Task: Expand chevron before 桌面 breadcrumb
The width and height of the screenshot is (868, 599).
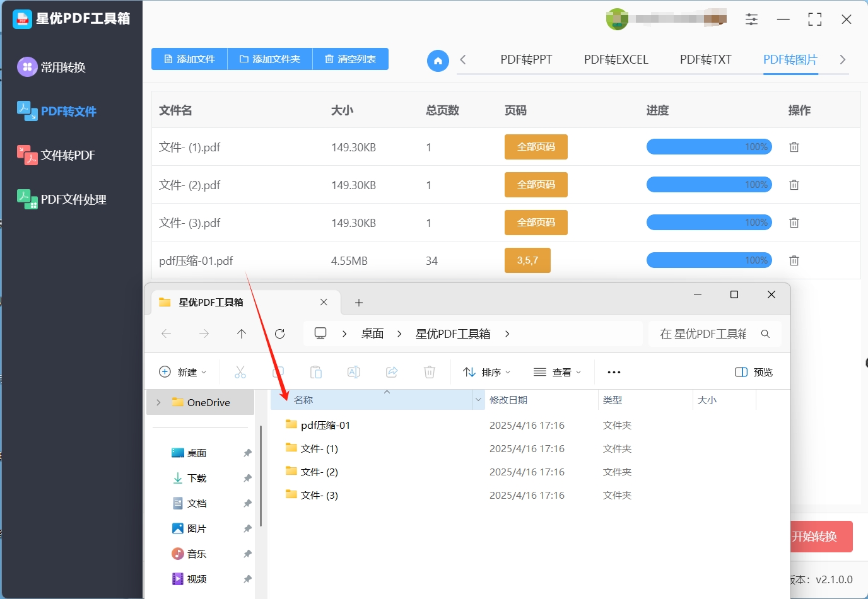Action: (x=344, y=334)
